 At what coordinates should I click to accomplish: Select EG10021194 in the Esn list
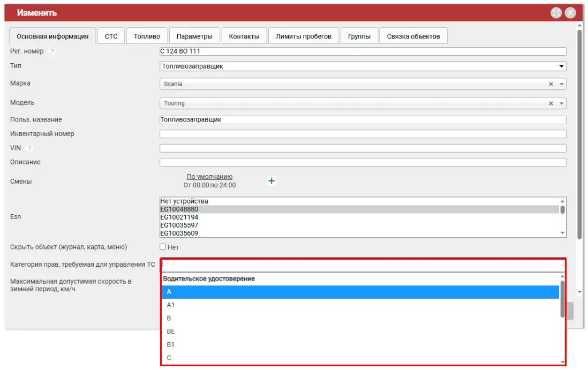click(179, 217)
